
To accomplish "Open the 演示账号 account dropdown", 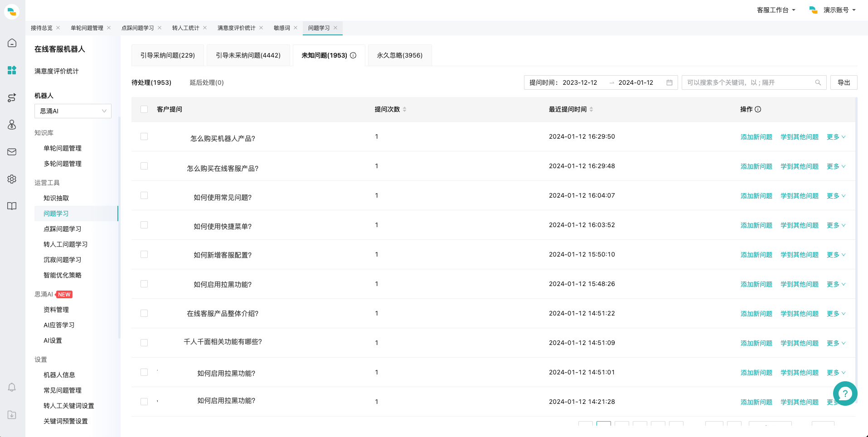I will coord(833,10).
